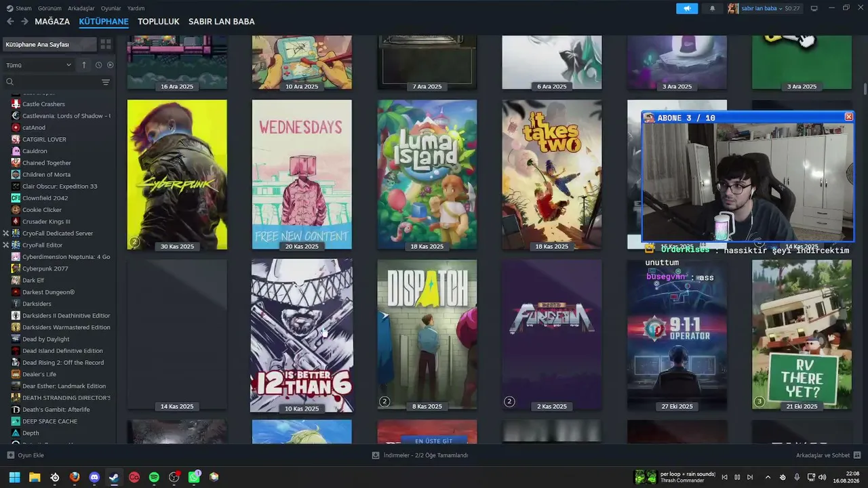Switch to the KÜTÜPHANE tab
868x488 pixels.
(104, 22)
